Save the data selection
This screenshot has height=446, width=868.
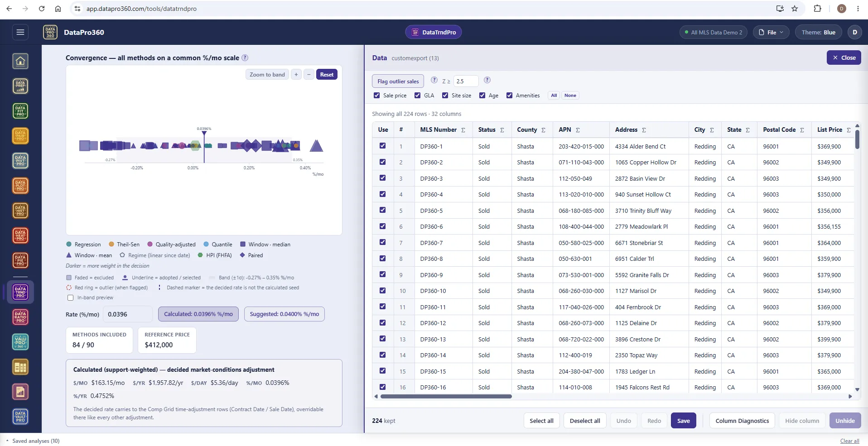coord(683,421)
